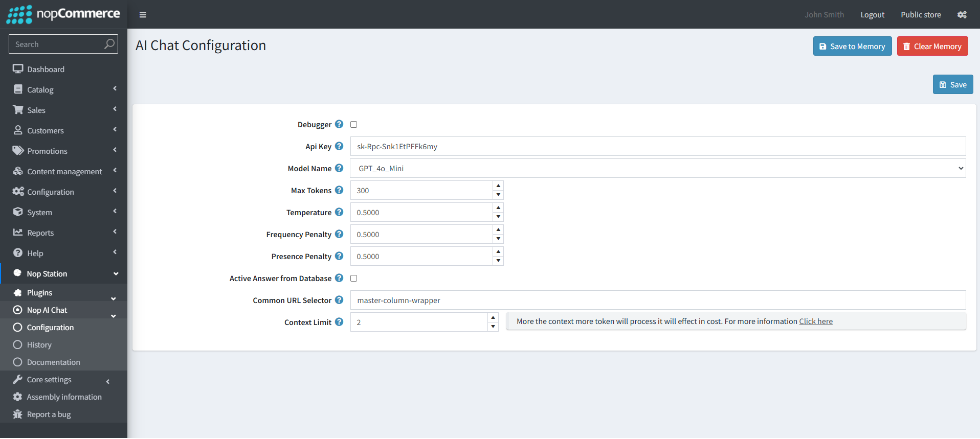The width and height of the screenshot is (980, 439).
Task: Open the Documentation submenu item
Action: click(63, 362)
